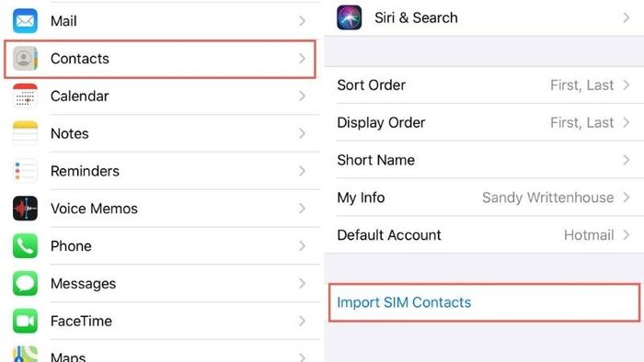Image resolution: width=644 pixels, height=362 pixels.
Task: Tap the Siri & Search icon
Action: [349, 17]
